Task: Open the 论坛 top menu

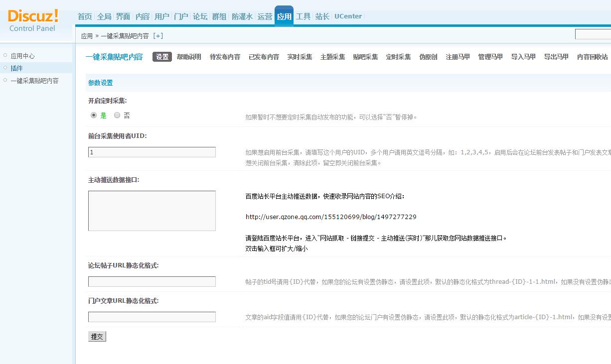Action: click(200, 16)
